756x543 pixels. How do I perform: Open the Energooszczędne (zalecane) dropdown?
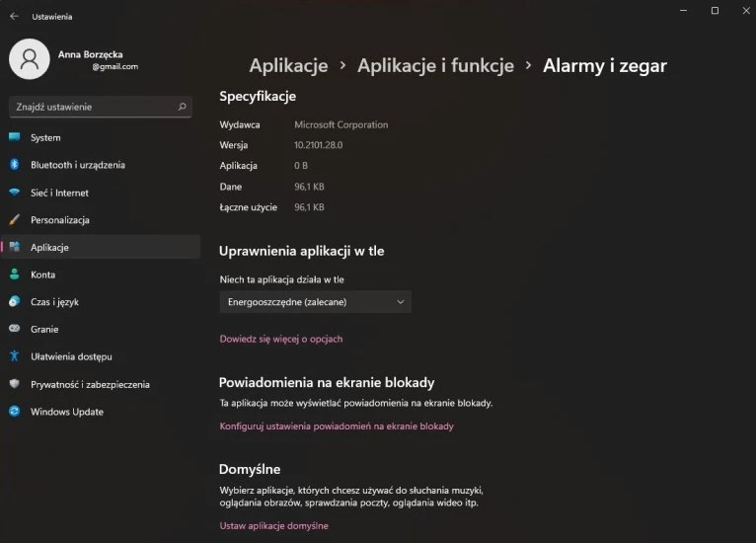click(315, 302)
